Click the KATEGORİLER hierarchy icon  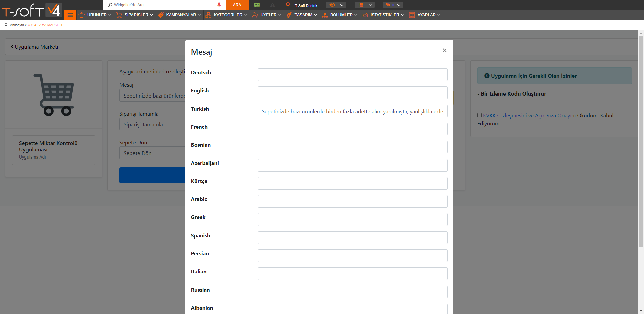point(208,15)
